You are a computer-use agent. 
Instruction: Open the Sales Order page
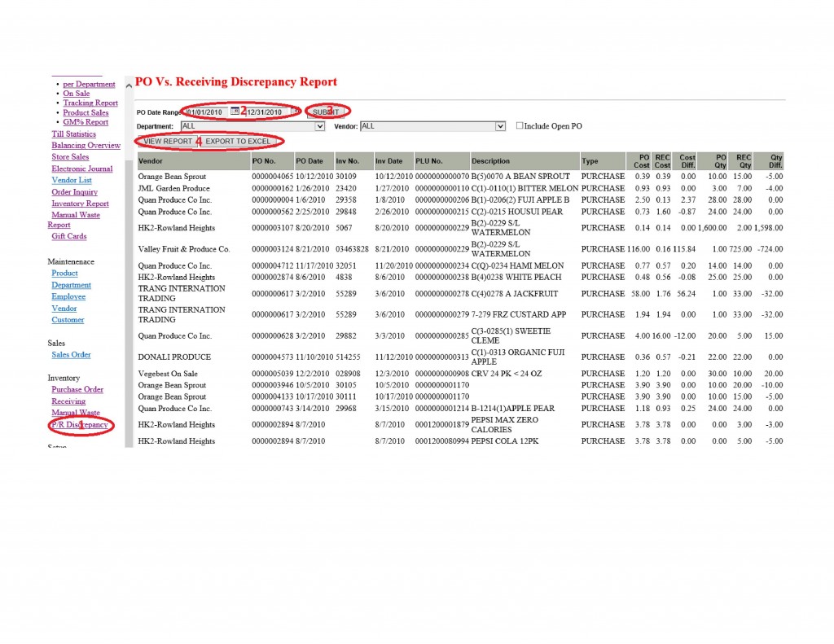(x=71, y=354)
